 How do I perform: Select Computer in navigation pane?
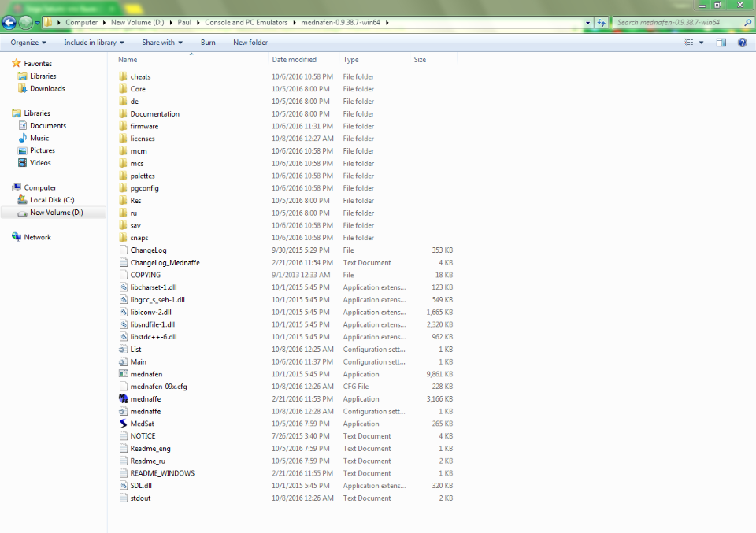pos(40,187)
